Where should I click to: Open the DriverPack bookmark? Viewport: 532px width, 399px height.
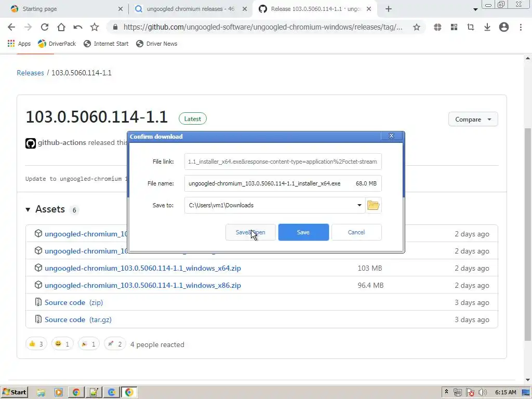57,44
